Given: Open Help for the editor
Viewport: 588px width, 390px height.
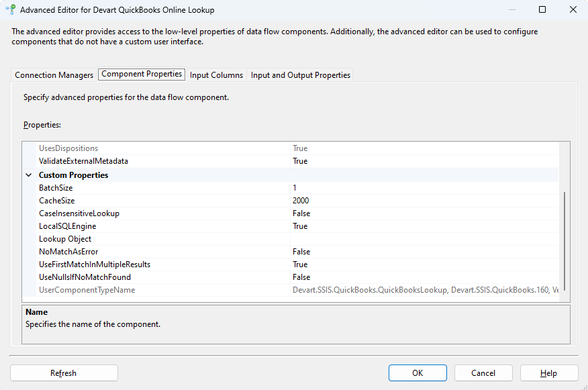Looking at the screenshot, I should click(x=548, y=373).
